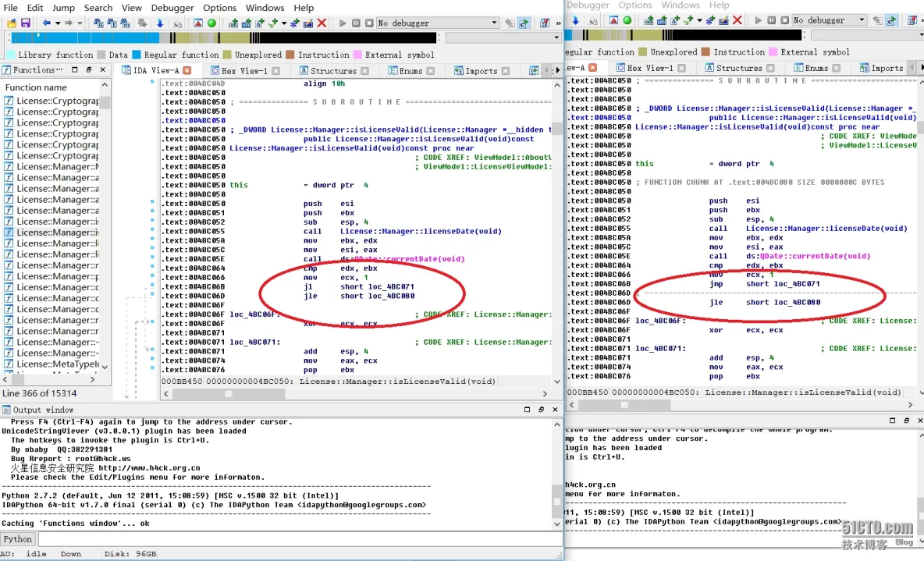The image size is (924, 561).
Task: Click the blue back arrow in left toolbar
Action: (x=46, y=23)
